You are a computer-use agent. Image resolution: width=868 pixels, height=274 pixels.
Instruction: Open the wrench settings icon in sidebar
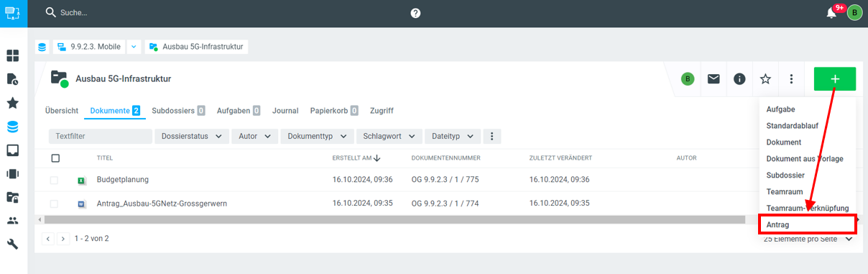(12, 245)
